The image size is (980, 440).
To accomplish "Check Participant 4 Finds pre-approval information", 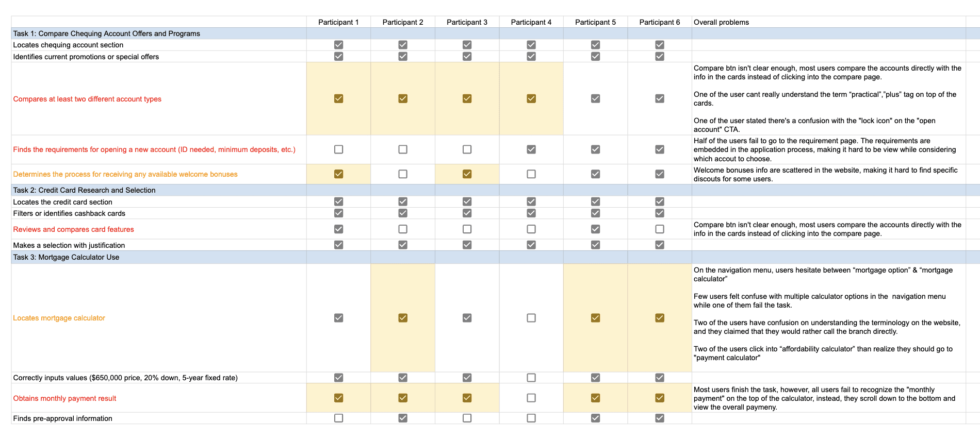I will [531, 418].
